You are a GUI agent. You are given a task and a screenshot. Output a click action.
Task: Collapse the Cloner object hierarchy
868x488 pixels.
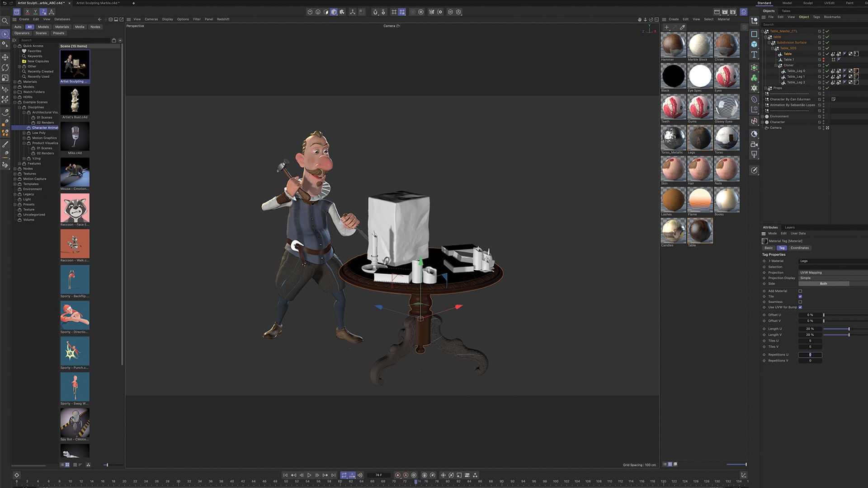[x=776, y=65]
